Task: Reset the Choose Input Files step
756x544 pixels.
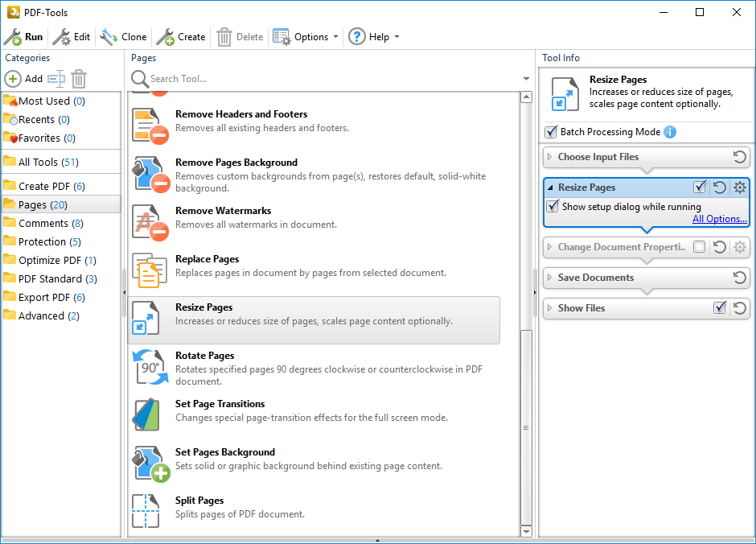Action: coord(740,157)
